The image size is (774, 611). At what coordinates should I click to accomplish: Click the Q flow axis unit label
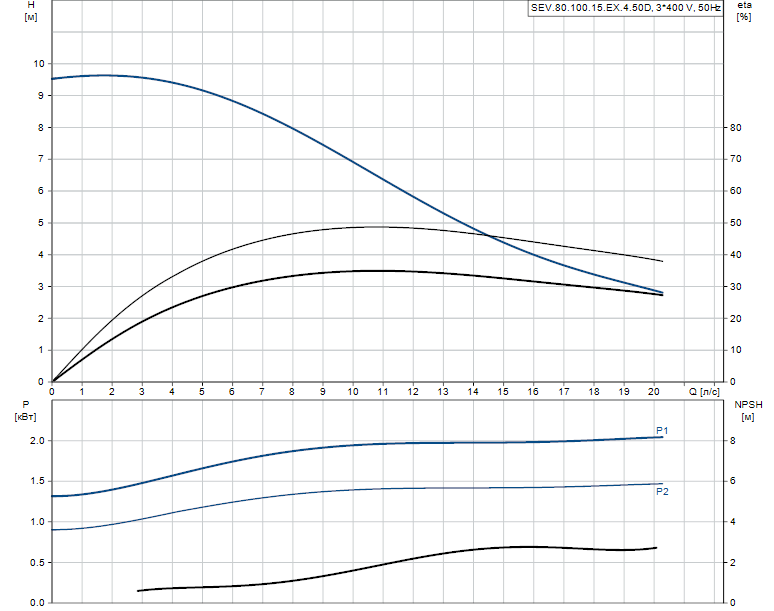pos(704,392)
